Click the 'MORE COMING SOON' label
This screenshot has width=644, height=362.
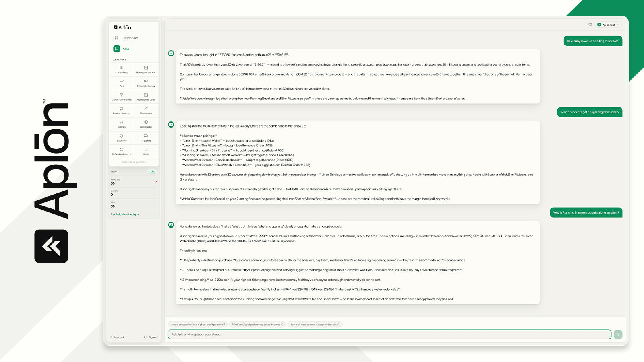click(x=134, y=162)
